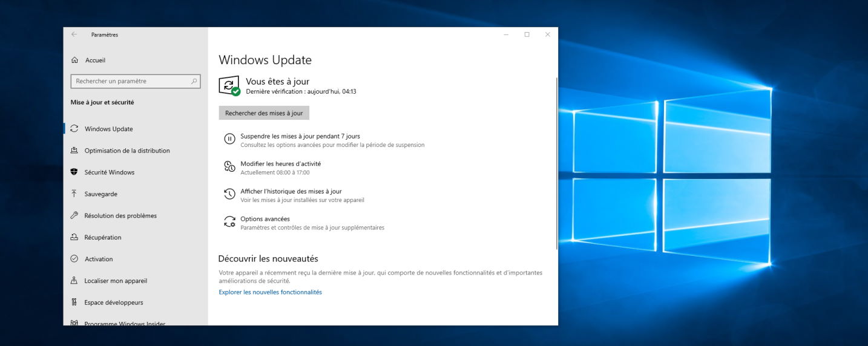Click the Localiser mon appareil person icon
The image size is (868, 346).
74,281
